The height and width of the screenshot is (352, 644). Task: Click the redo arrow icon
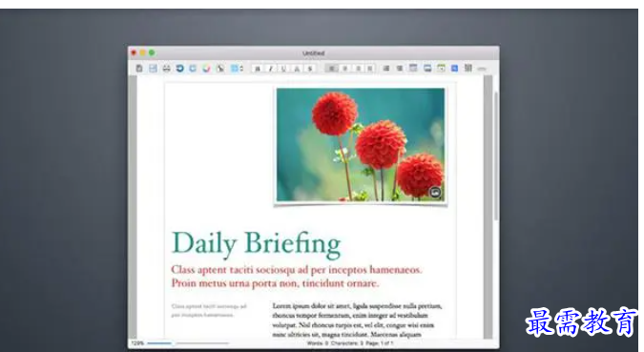193,68
